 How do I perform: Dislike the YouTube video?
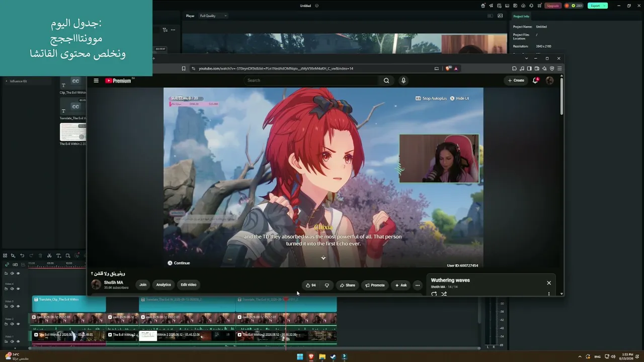point(327,285)
